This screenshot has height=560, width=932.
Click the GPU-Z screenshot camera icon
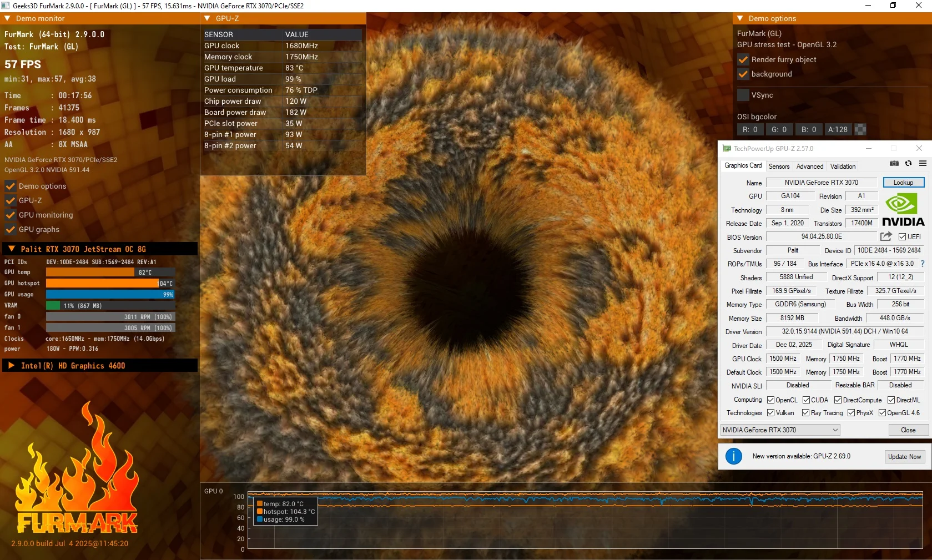[x=894, y=164]
